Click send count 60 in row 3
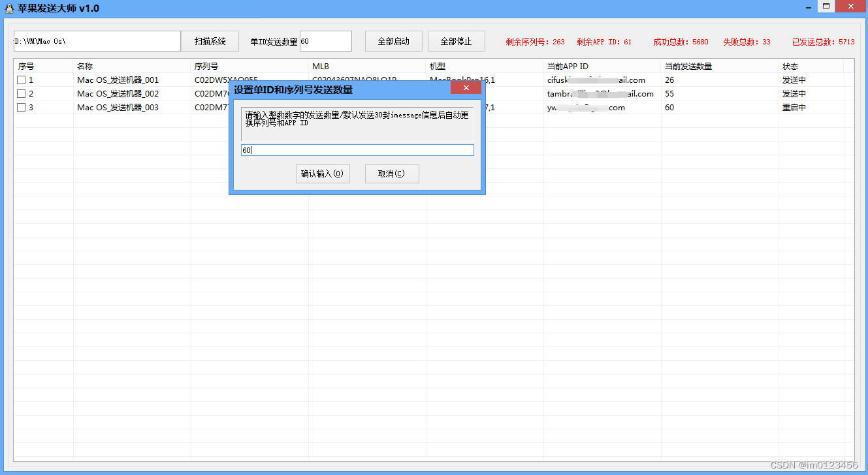This screenshot has height=475, width=868. click(x=669, y=107)
